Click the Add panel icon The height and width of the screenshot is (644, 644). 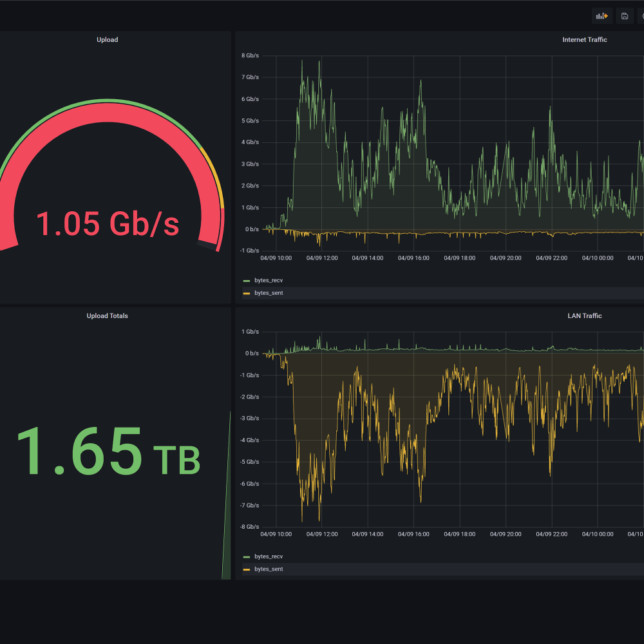[x=602, y=16]
